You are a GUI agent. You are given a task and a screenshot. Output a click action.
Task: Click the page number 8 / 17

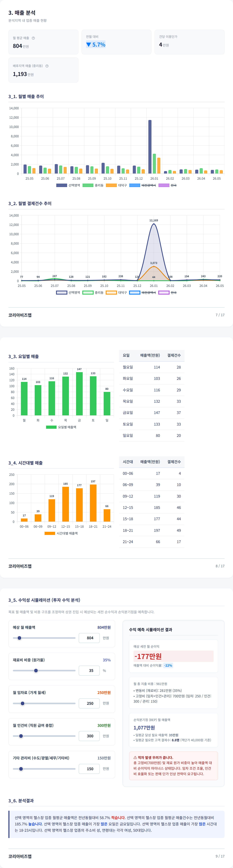tap(220, 566)
